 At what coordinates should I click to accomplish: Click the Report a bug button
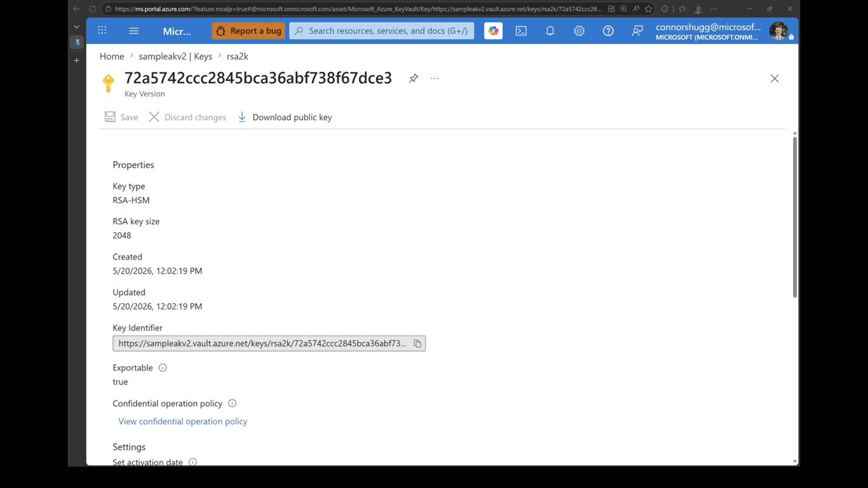pyautogui.click(x=248, y=30)
